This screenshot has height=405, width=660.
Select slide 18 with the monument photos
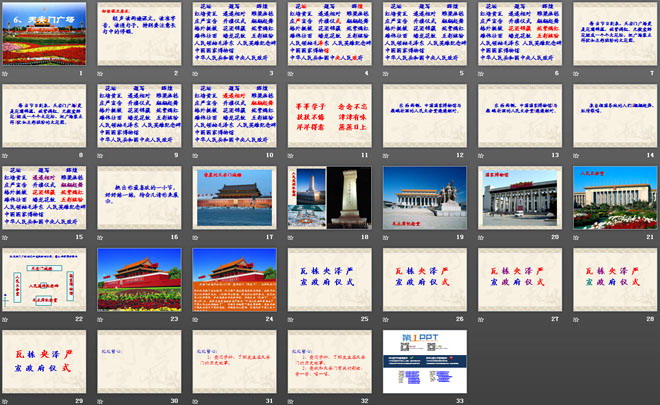coord(326,195)
